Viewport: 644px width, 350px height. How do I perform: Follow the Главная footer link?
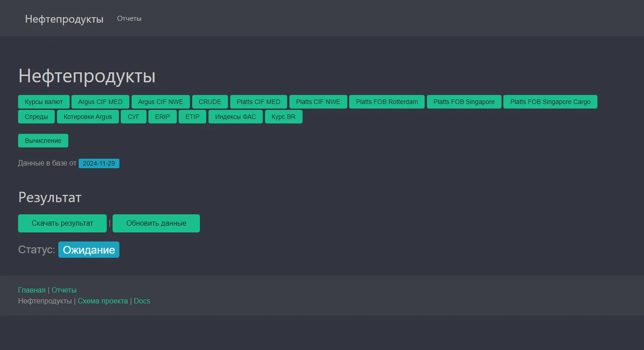32,290
